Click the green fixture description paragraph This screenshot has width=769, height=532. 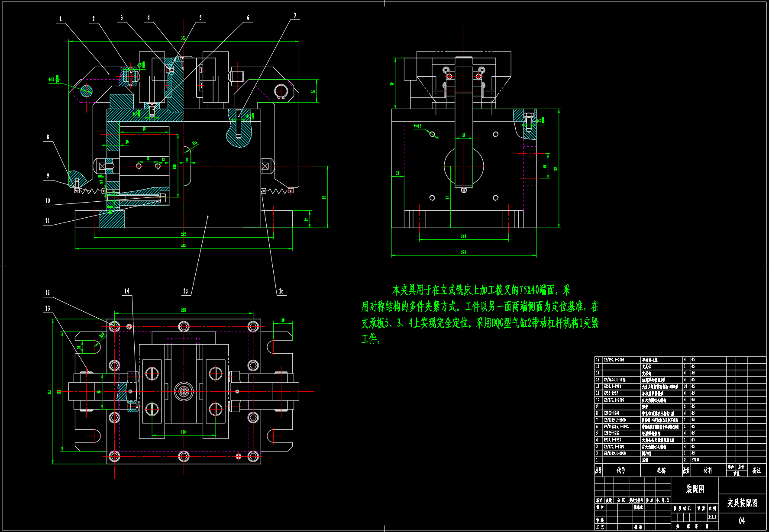(480, 314)
